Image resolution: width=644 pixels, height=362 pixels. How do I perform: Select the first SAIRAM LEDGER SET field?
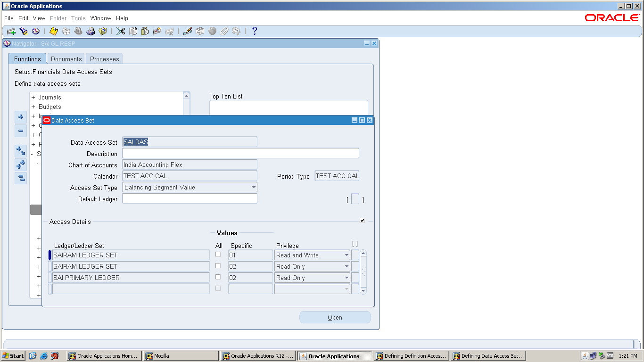(131, 255)
